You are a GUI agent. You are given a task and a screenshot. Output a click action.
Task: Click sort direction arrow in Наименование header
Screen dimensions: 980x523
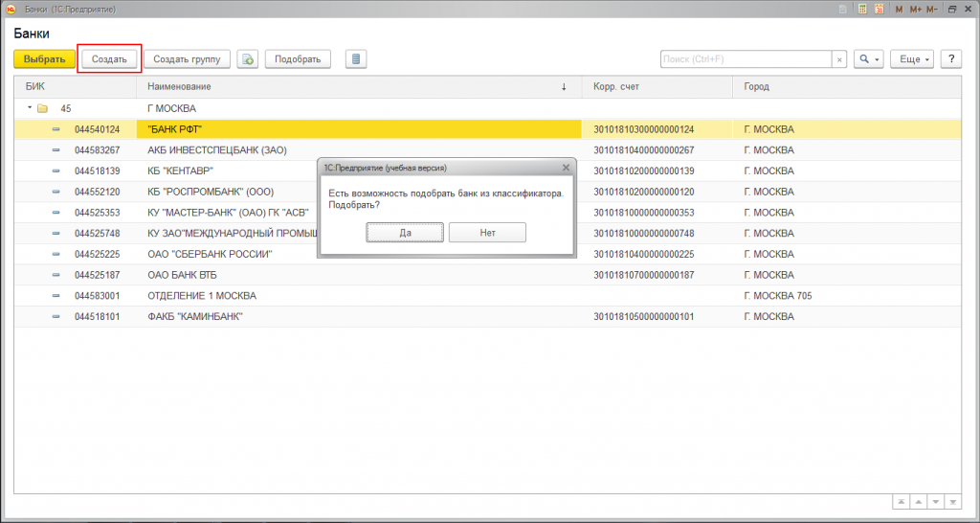[564, 87]
